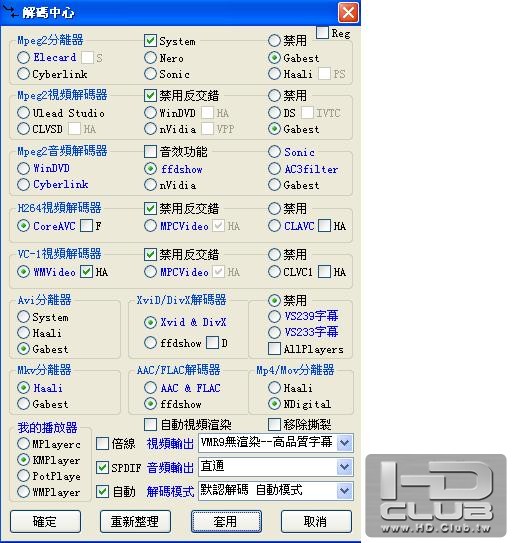Click the 取消 cancel button
The height and width of the screenshot is (543, 512).
point(316,521)
